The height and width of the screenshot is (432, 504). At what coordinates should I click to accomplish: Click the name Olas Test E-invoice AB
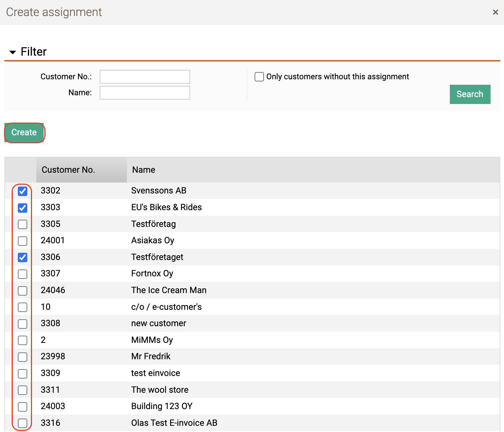(x=174, y=423)
